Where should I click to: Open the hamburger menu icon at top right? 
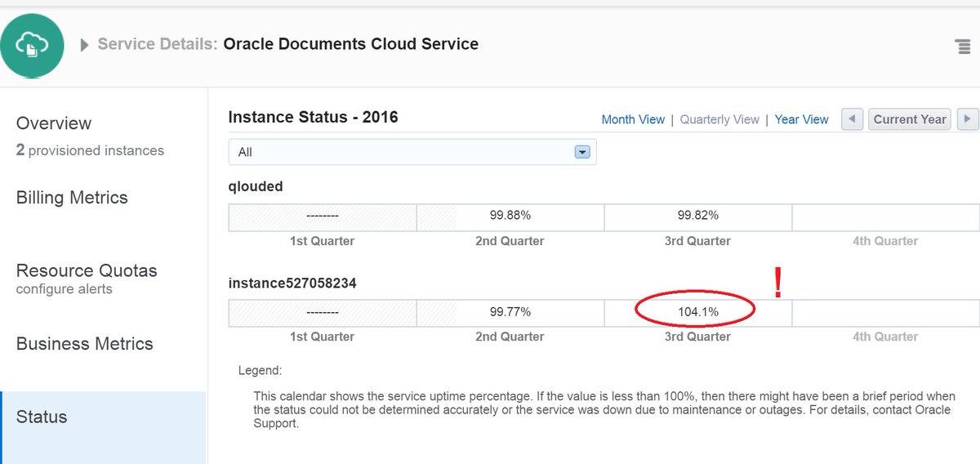click(963, 47)
